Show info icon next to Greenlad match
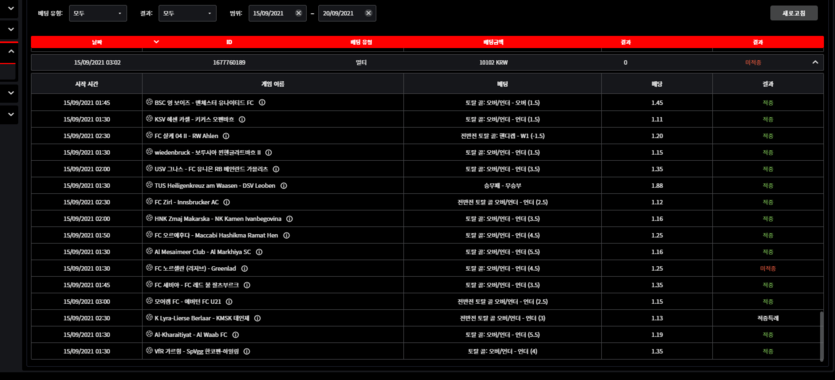This screenshot has height=380, width=835. 244,269
